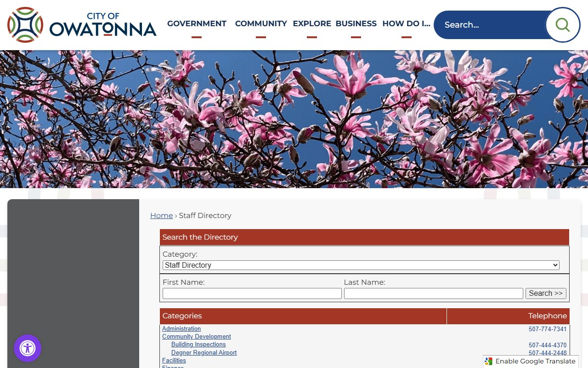
Task: Click the Last Name input field
Action: [433, 293]
